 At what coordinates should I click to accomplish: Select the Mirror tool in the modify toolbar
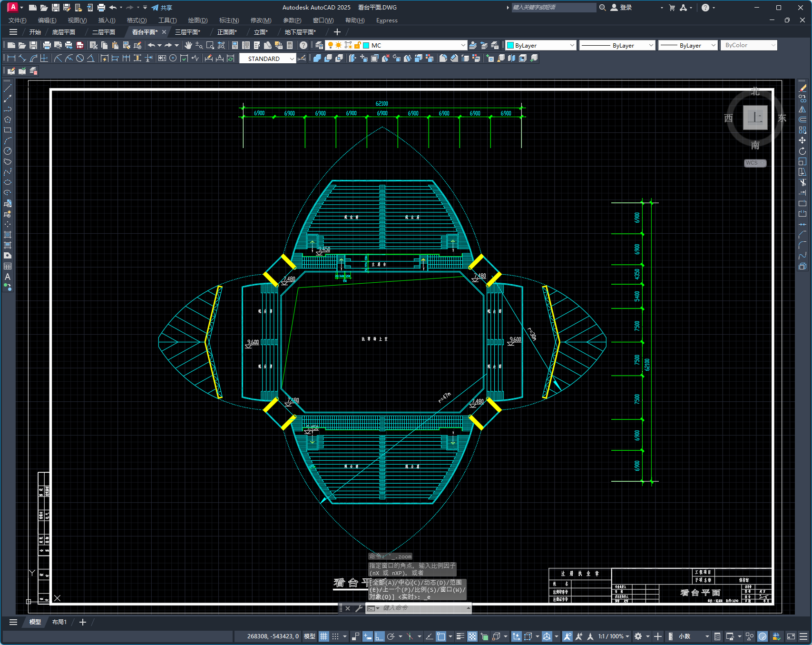point(802,109)
